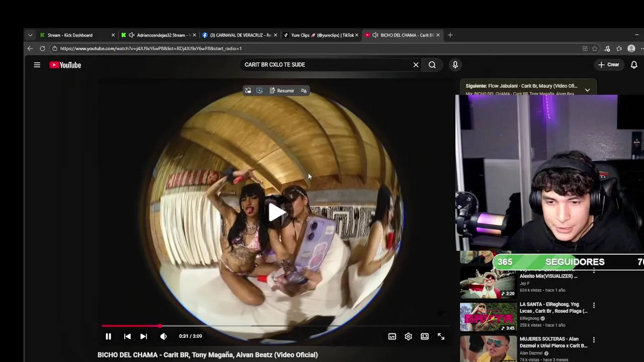Click the Resumir button above the video

click(x=282, y=90)
